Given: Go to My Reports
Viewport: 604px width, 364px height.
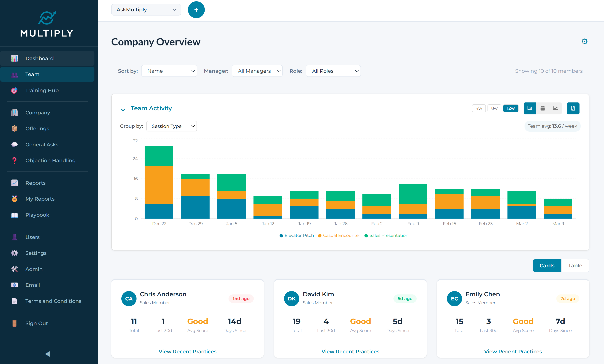Looking at the screenshot, I should point(40,199).
